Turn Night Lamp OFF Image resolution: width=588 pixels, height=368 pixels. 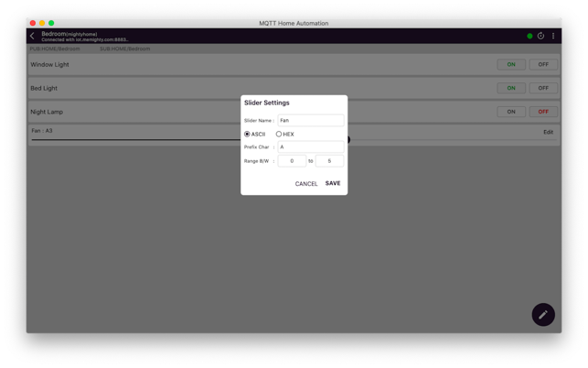click(543, 112)
